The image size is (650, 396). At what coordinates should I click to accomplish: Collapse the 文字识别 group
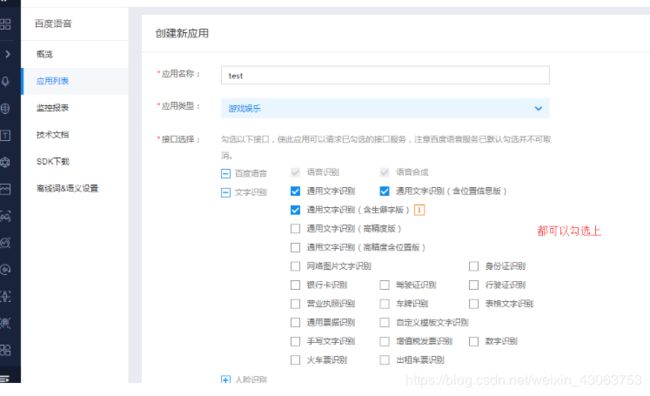tap(226, 192)
